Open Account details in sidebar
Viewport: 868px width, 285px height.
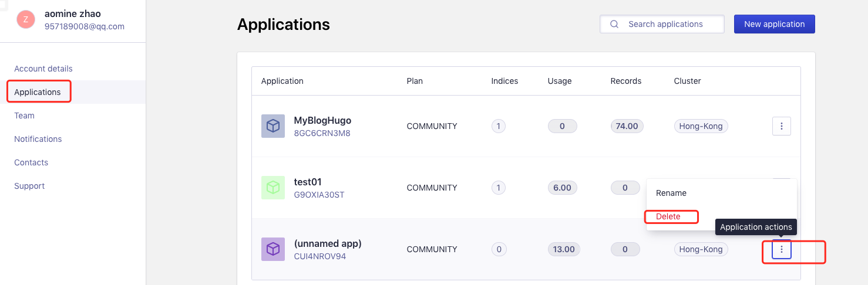coord(43,69)
